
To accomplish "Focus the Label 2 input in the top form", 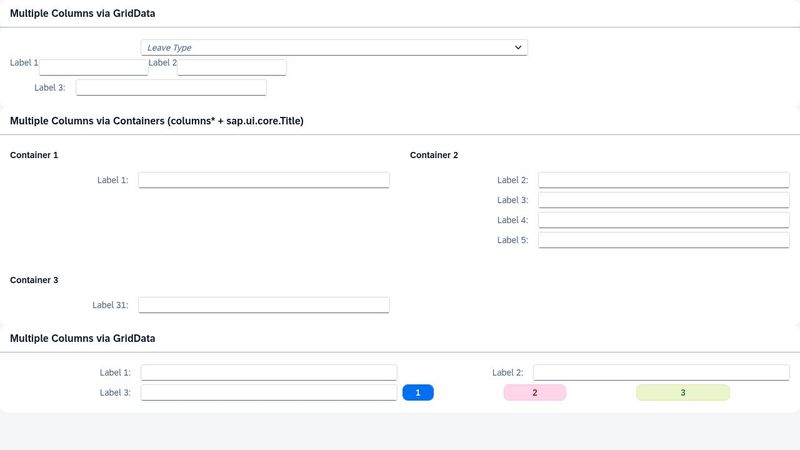I will tap(232, 67).
